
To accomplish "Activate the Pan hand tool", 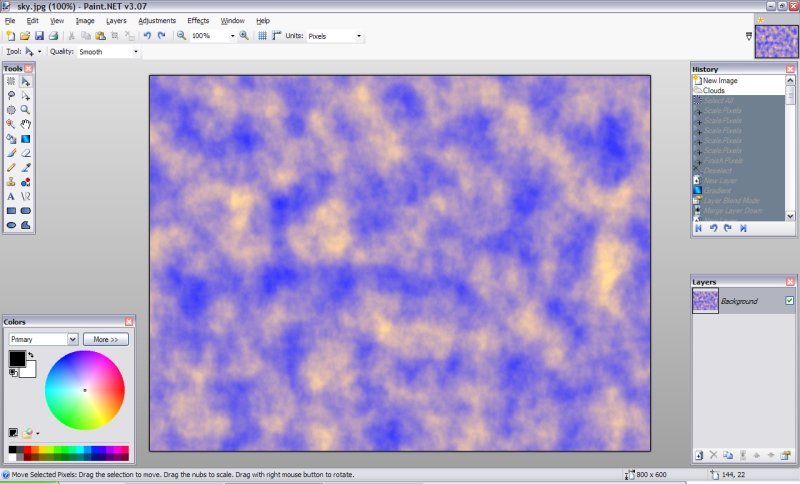I will (26, 124).
